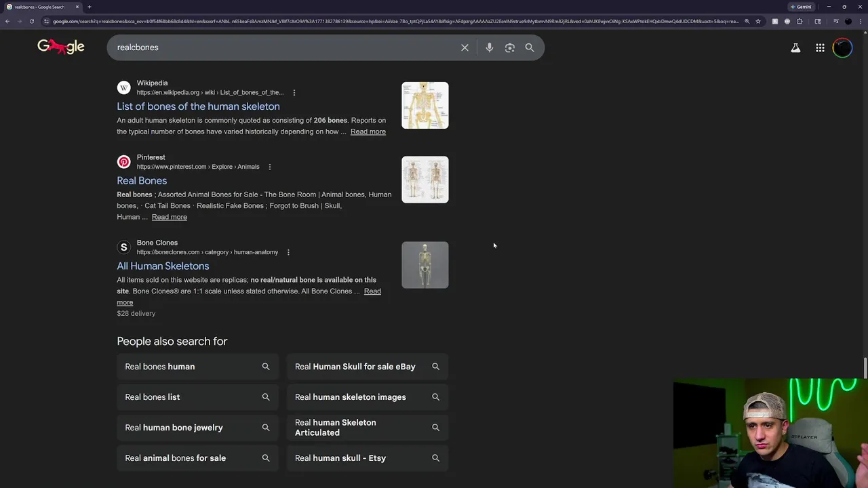Click the 'People also search for' heading

(x=172, y=342)
